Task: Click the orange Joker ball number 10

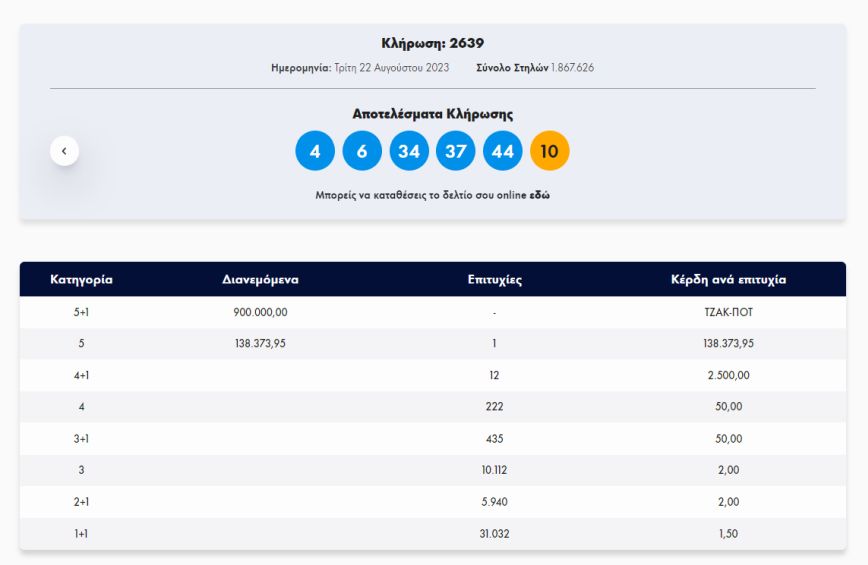Action: 549,152
